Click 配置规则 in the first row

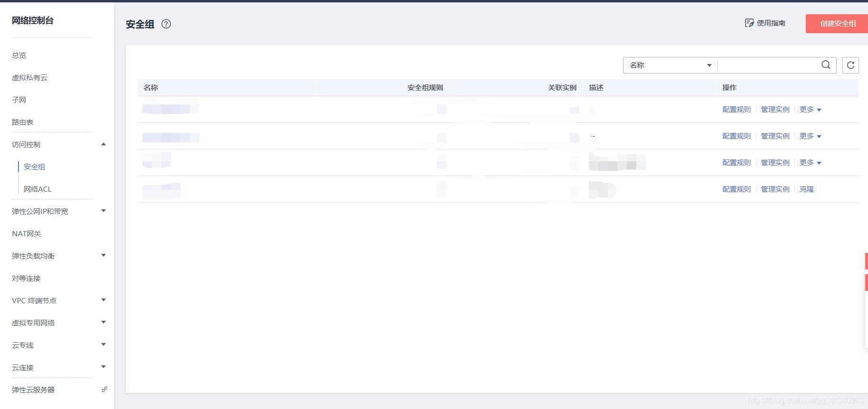[x=736, y=110]
